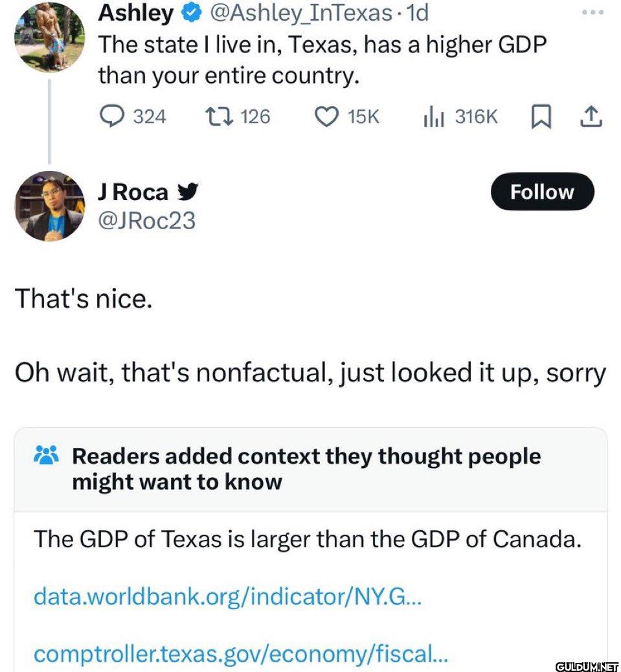Viewport: 621px width, 672px height.
Task: Like Ashley's tweet with the heart icon
Action: (x=326, y=117)
